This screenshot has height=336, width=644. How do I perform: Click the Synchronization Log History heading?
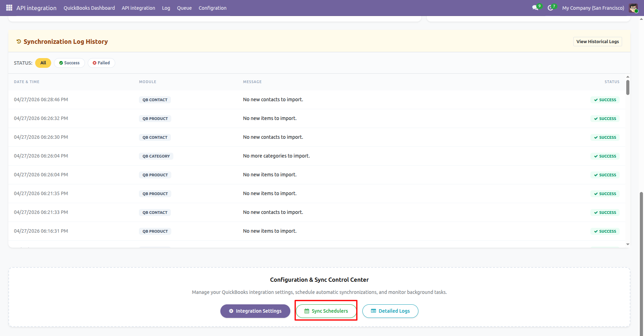tap(66, 42)
